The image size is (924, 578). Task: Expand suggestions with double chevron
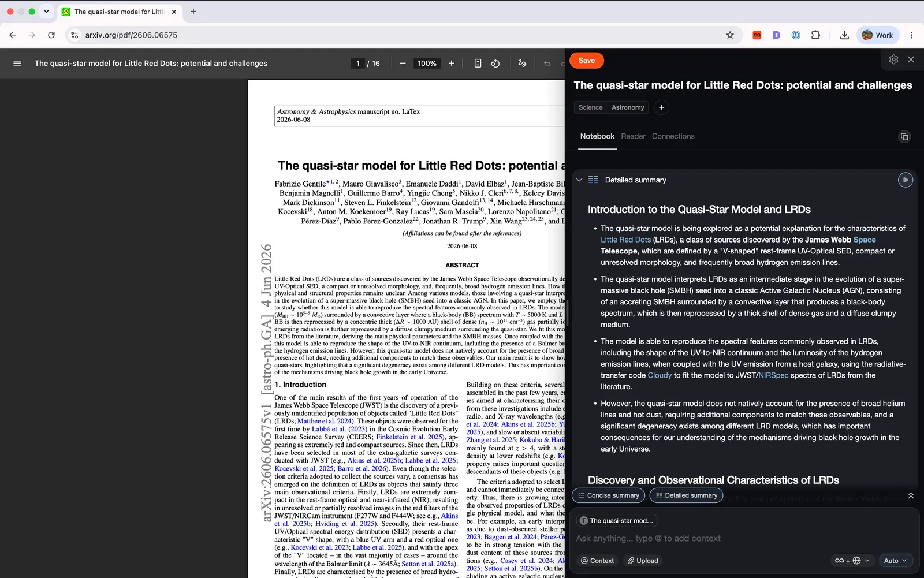coord(911,495)
